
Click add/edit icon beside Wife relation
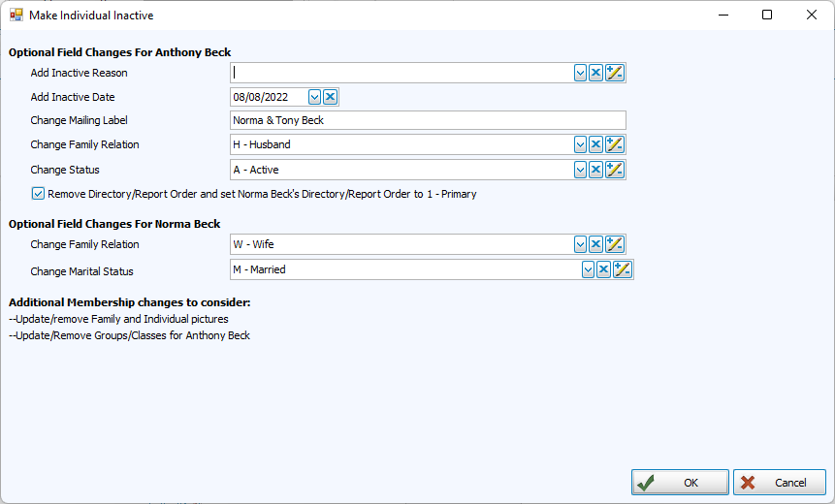coord(614,244)
